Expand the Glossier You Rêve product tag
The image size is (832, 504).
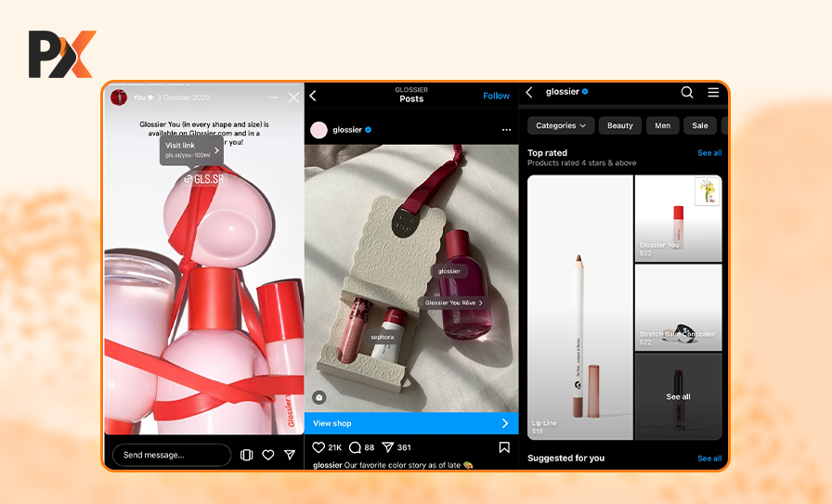pos(454,303)
